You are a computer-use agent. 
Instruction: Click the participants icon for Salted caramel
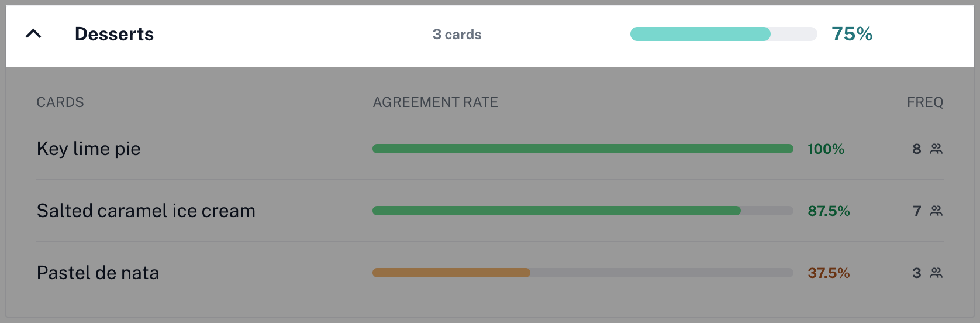[936, 211]
